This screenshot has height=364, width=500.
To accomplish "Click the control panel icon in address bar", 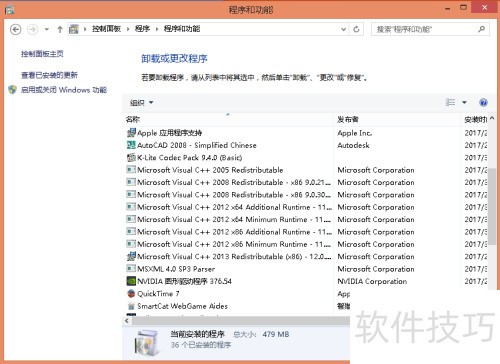I will pyautogui.click(x=74, y=29).
